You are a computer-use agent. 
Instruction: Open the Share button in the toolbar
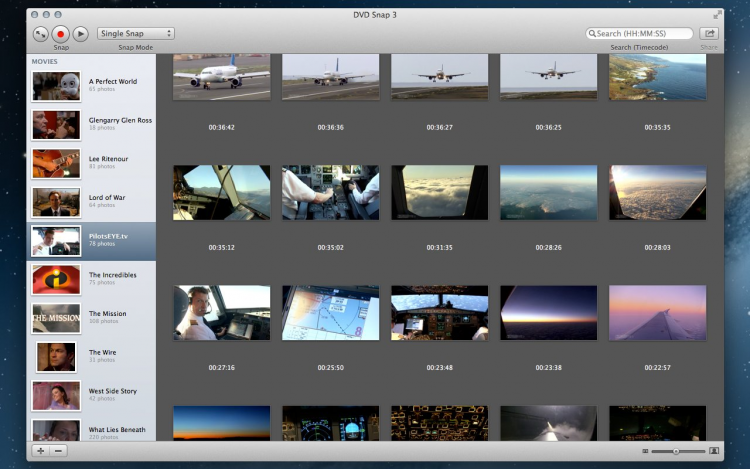point(709,33)
